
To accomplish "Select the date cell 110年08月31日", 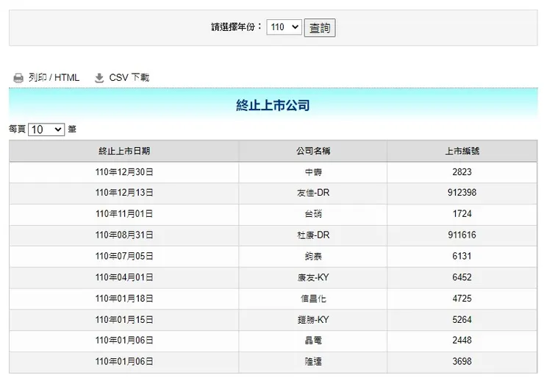I will pyautogui.click(x=124, y=235).
